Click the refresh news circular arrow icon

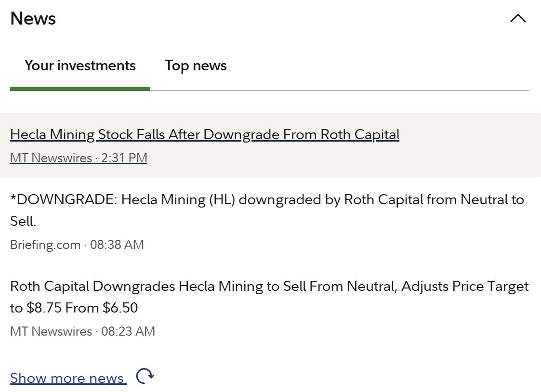coord(145,376)
